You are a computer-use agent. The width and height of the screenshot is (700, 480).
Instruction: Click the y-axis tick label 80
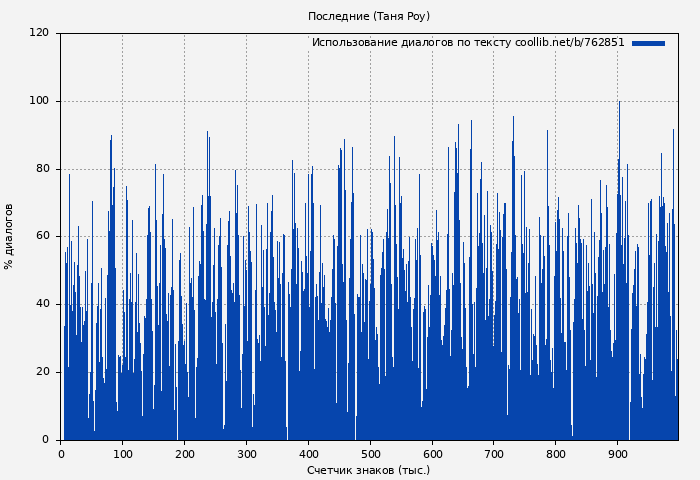click(x=42, y=169)
